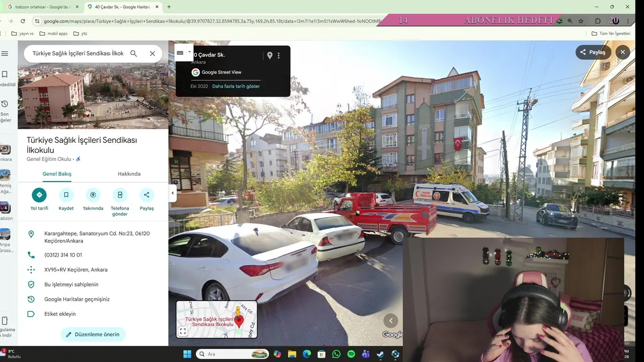
Task: Click the address Karargahtepe, Sanatoryum Cd.
Action: [x=93, y=237]
